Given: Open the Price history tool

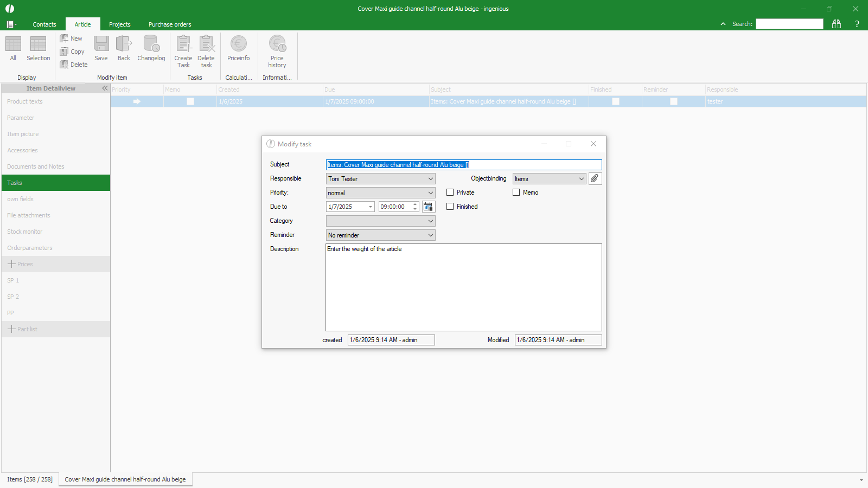Looking at the screenshot, I should pyautogui.click(x=277, y=51).
